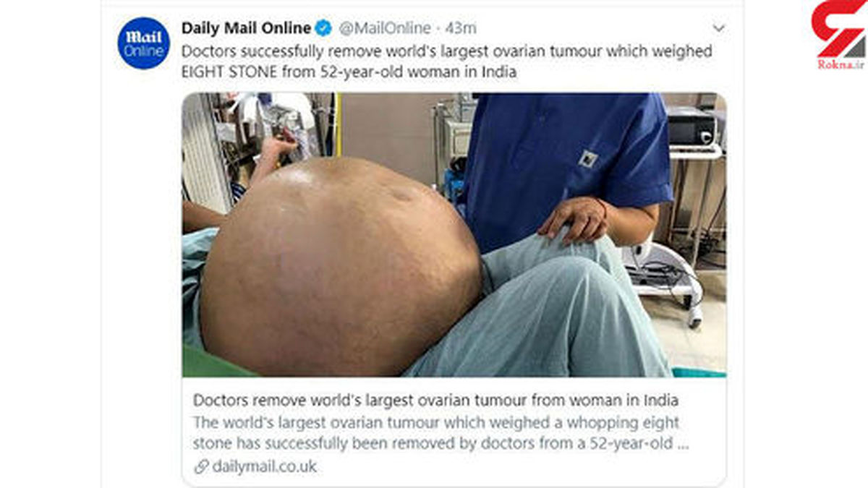Click the 'EIGHT STONE' tweet text line

tap(349, 73)
